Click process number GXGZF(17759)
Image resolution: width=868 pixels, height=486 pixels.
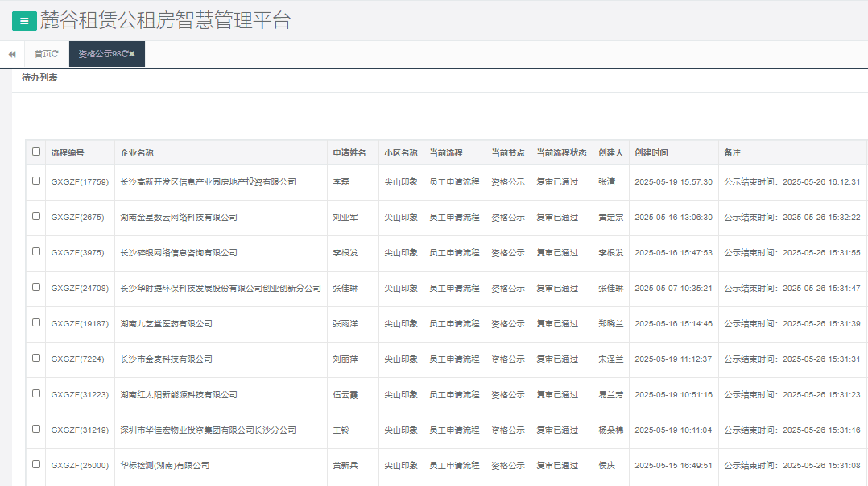(x=80, y=181)
